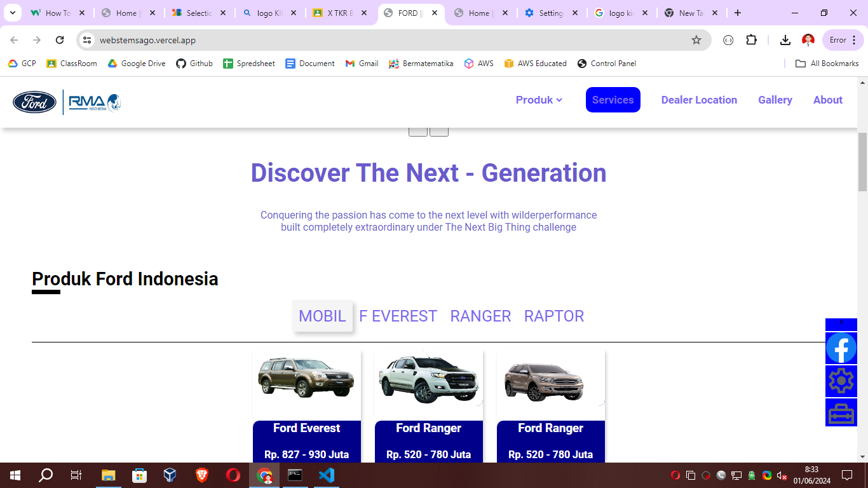Click the page vertical scrollbar thumb
Image resolution: width=868 pixels, height=488 pixels.
coord(862,163)
